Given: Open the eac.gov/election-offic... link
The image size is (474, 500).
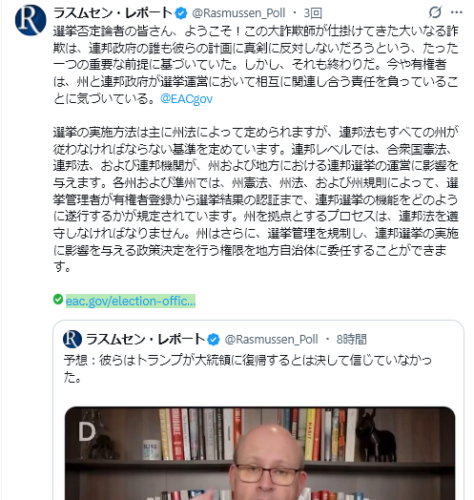Looking at the screenshot, I should click(x=131, y=301).
